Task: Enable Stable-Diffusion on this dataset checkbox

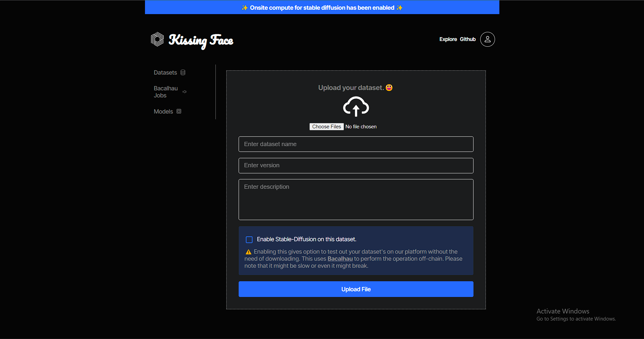Action: click(x=249, y=240)
